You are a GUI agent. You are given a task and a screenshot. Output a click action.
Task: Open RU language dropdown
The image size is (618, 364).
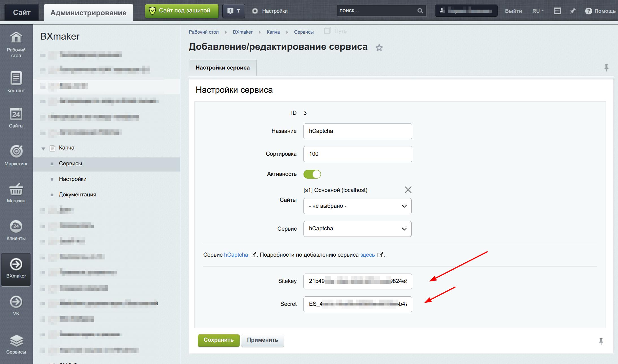[x=538, y=11]
